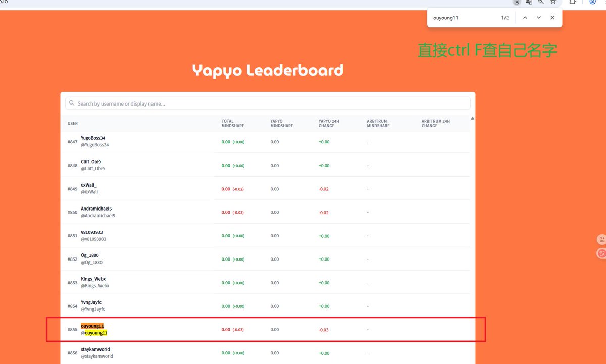
Task: Click the -0.03 Yapyo 24H change value
Action: pyautogui.click(x=324, y=330)
